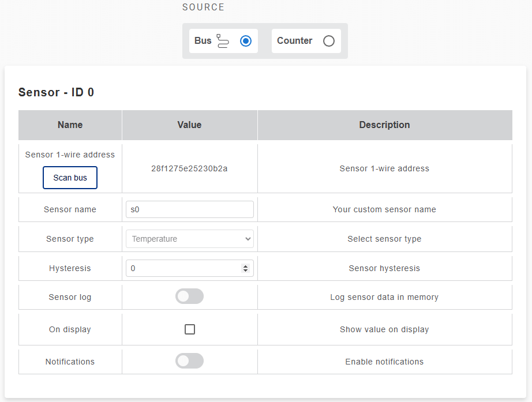Click the Value column header

click(x=189, y=125)
